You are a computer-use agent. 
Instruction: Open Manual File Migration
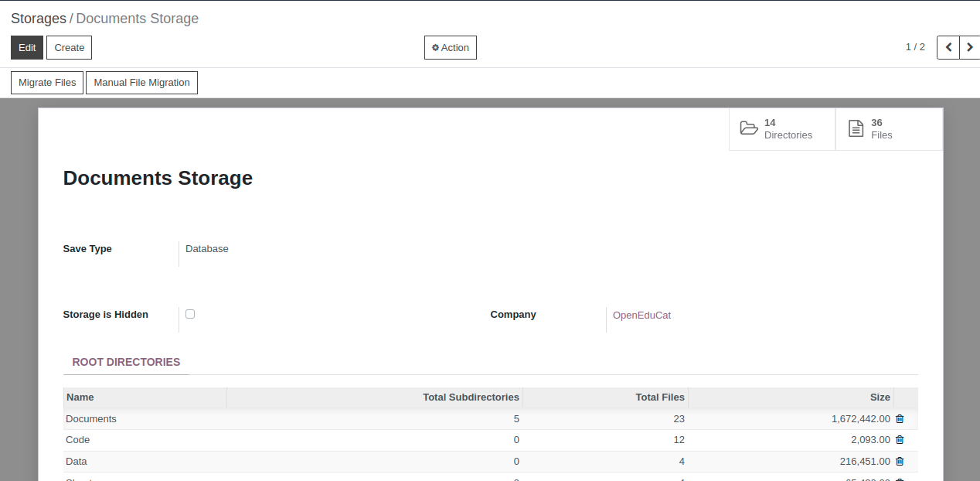click(141, 83)
